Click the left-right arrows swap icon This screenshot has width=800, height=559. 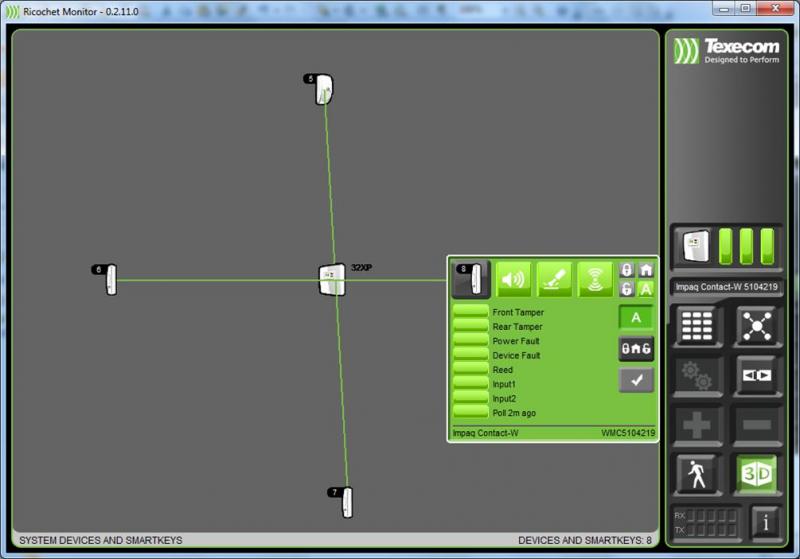tap(757, 376)
